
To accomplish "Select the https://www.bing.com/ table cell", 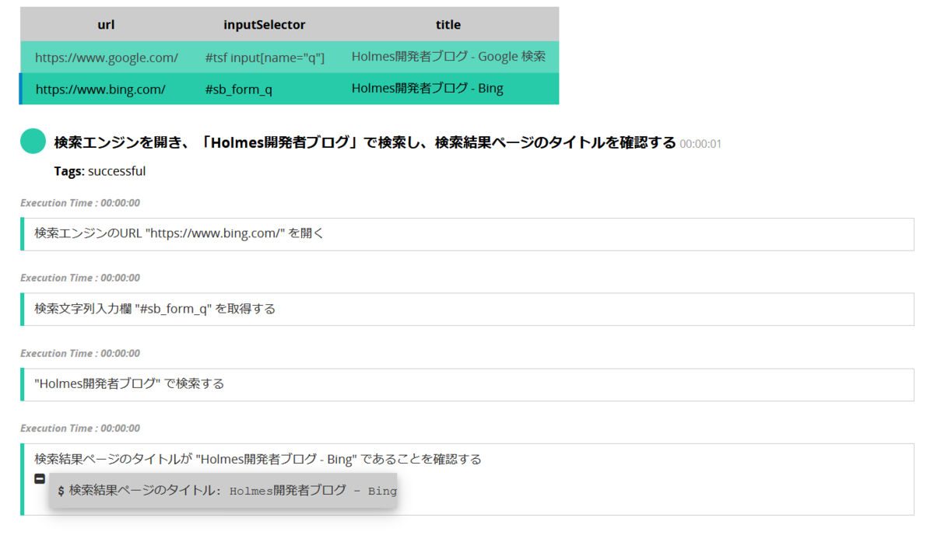I will pos(107,89).
